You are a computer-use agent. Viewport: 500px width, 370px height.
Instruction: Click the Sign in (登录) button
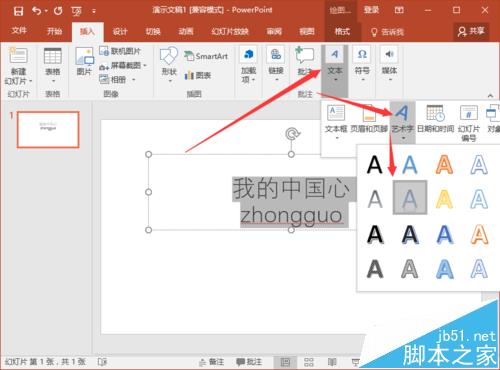click(x=371, y=10)
